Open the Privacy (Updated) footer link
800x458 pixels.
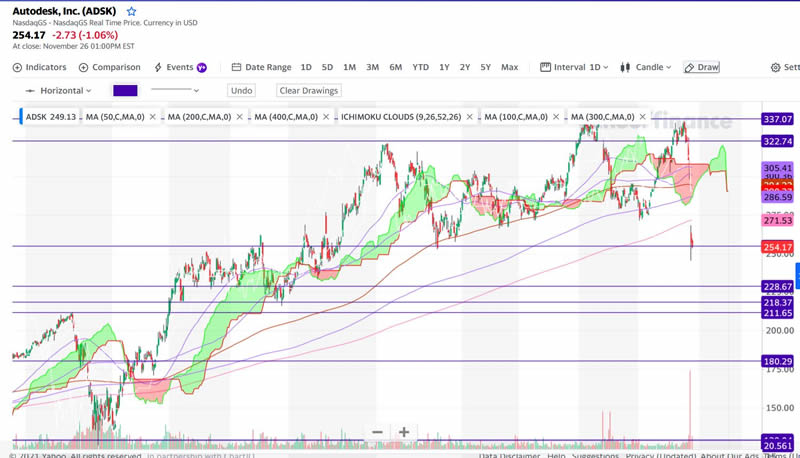[660, 455]
